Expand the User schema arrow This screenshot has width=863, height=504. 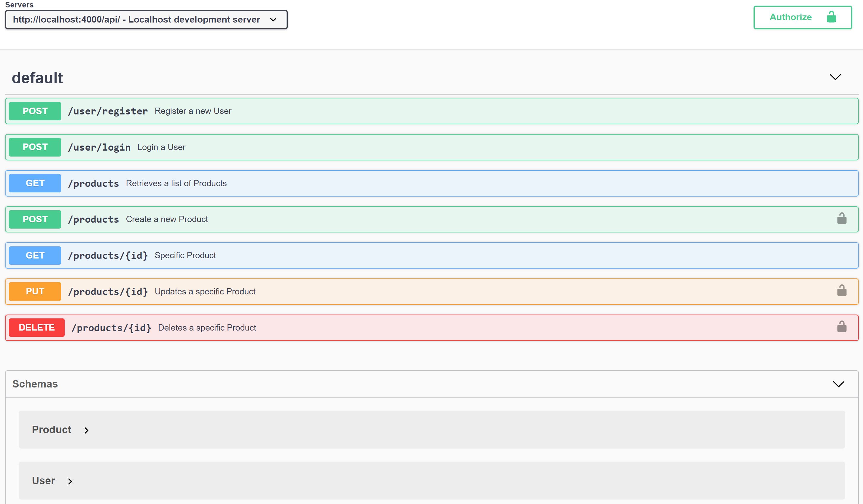click(x=70, y=481)
